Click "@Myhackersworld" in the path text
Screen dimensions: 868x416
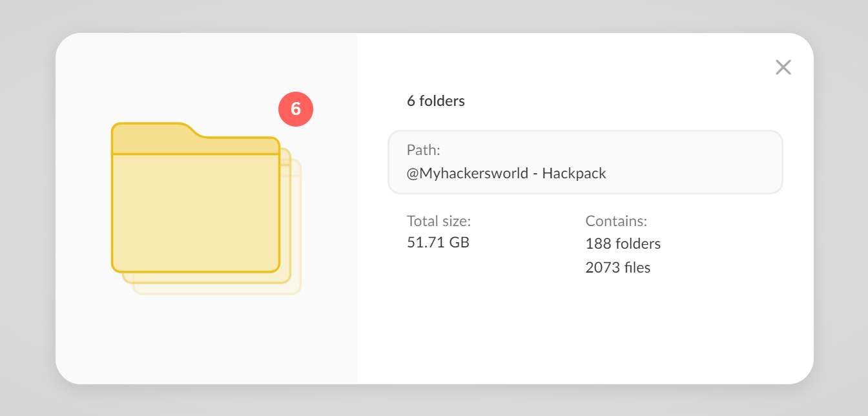(468, 173)
